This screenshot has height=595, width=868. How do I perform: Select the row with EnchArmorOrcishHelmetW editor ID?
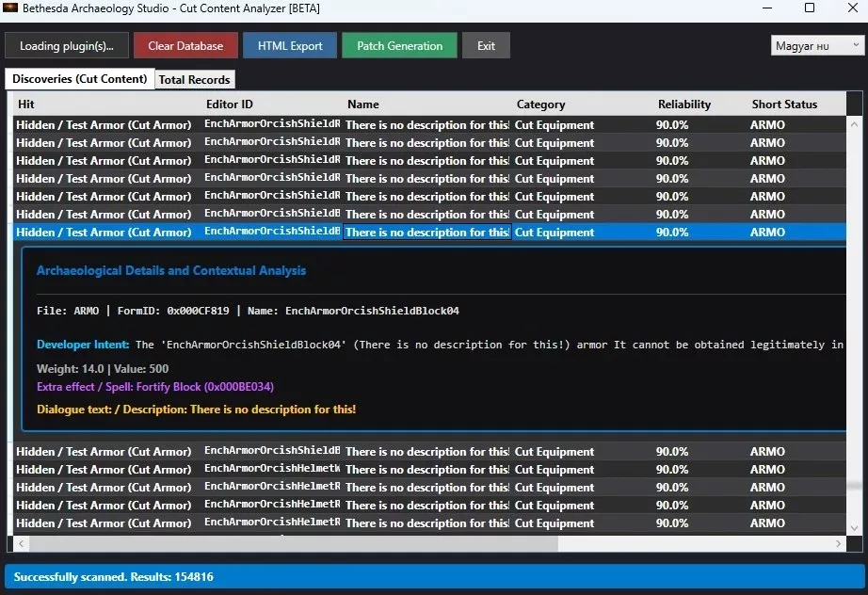click(x=429, y=470)
